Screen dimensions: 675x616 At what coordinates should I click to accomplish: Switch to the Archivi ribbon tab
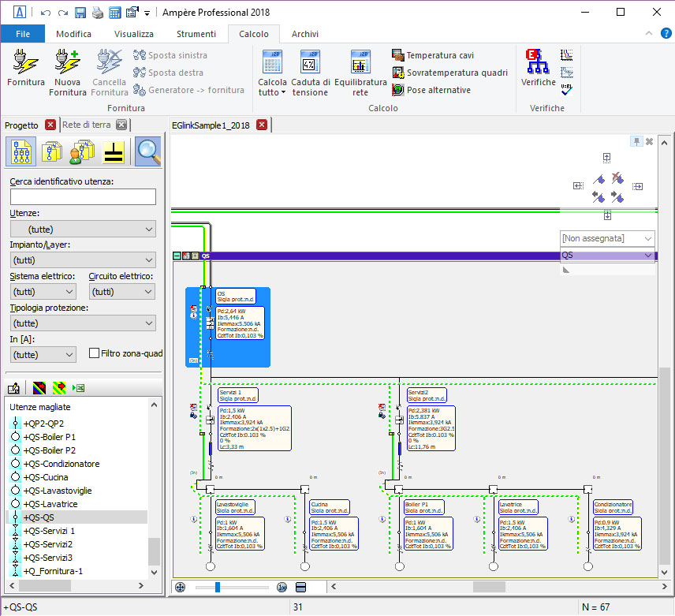[305, 34]
